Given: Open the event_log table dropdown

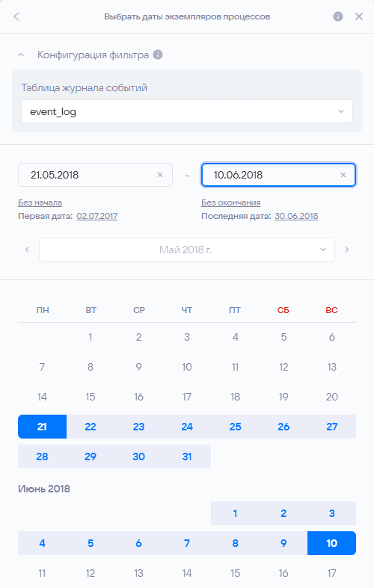Looking at the screenshot, I should point(186,111).
